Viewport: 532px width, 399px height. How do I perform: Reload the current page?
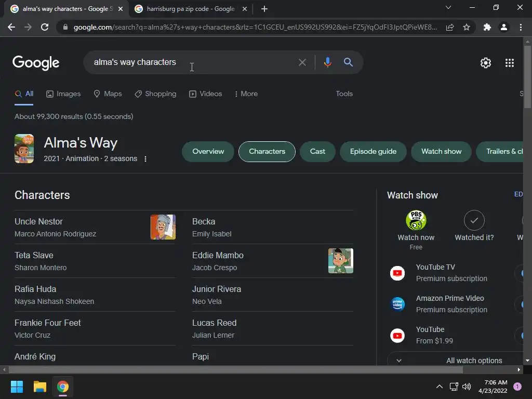pyautogui.click(x=45, y=27)
